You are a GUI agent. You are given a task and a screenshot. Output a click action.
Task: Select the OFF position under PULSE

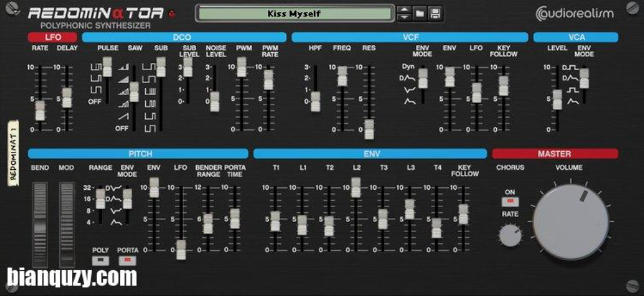pyautogui.click(x=94, y=101)
